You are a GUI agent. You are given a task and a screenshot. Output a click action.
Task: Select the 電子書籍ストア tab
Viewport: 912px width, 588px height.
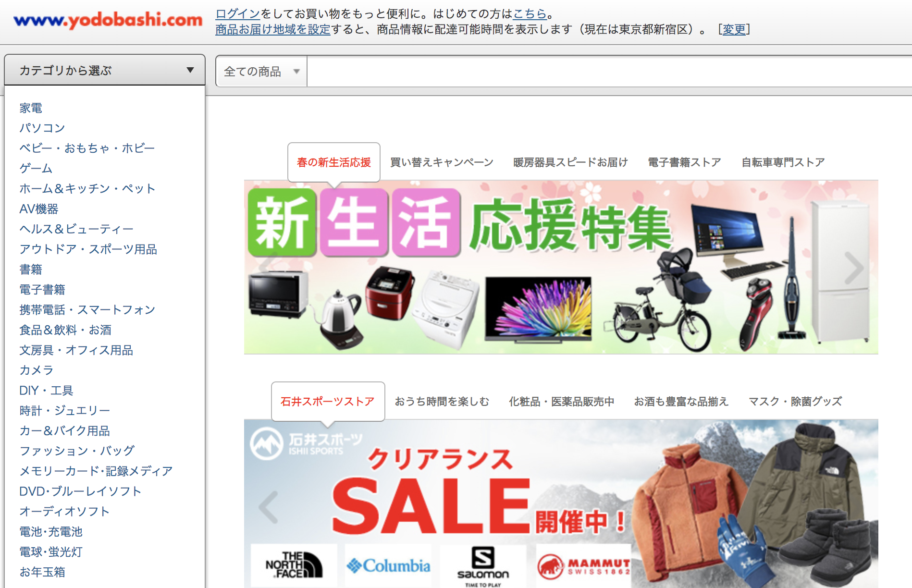point(684,162)
